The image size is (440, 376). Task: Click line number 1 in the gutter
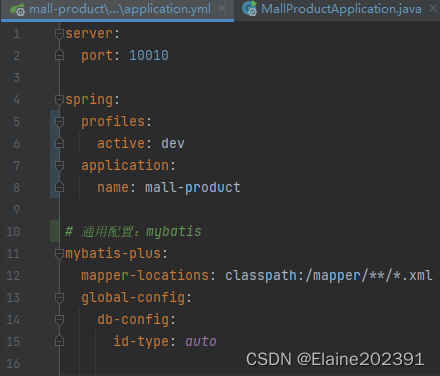pos(17,34)
